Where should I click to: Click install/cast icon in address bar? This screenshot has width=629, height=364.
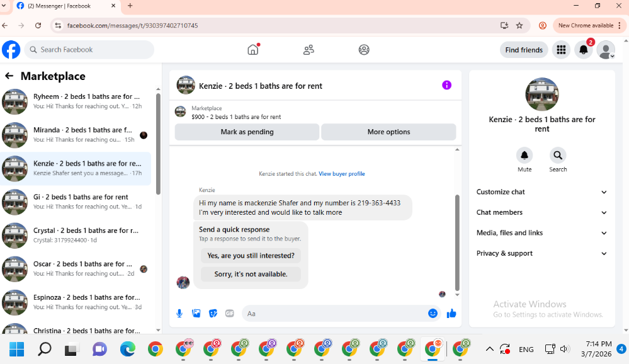[504, 25]
